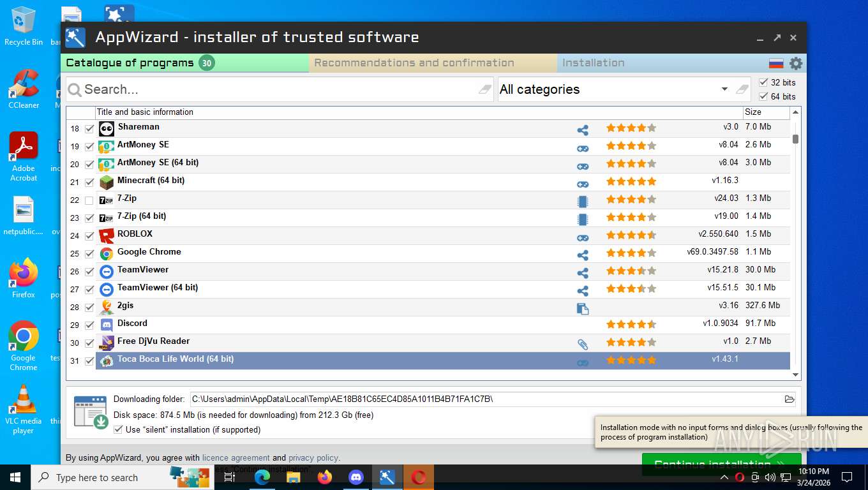Select Catalogue of programs tab
The width and height of the screenshot is (868, 490).
point(185,63)
